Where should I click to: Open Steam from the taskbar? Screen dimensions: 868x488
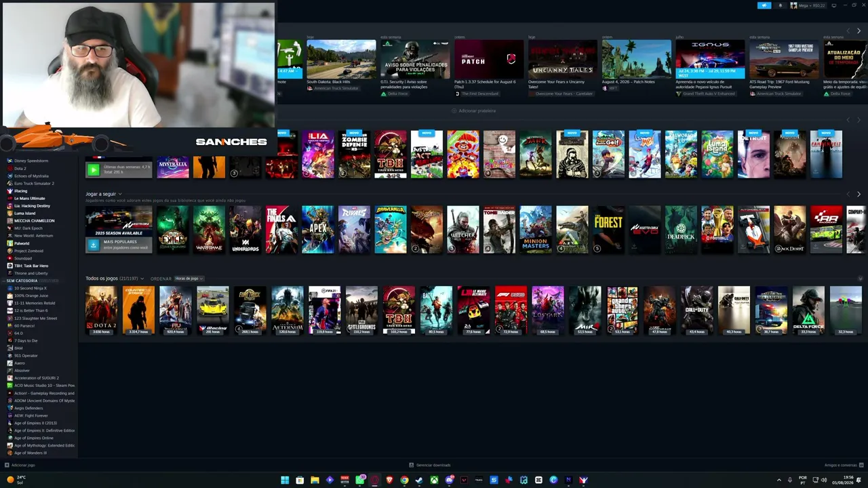(x=419, y=480)
